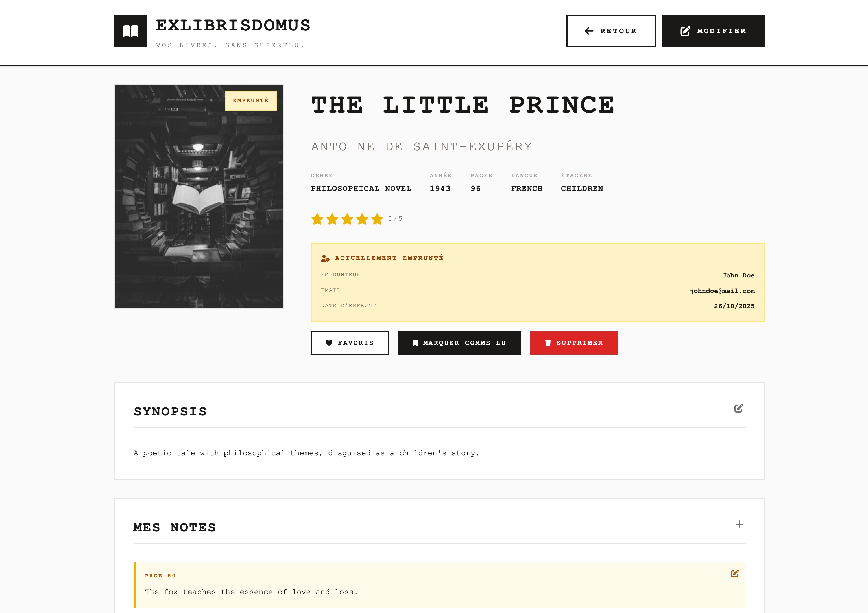The image size is (868, 613).
Task: Click the fifth rating star
Action: point(377,219)
